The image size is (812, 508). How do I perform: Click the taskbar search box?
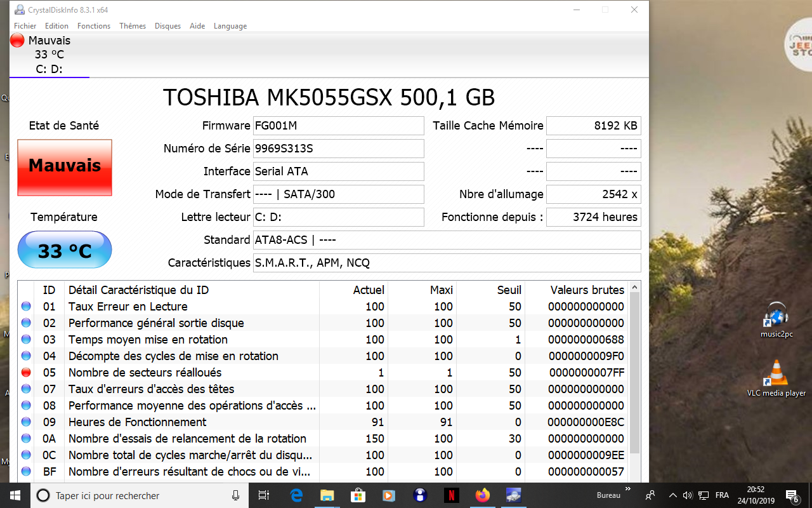pyautogui.click(x=140, y=495)
